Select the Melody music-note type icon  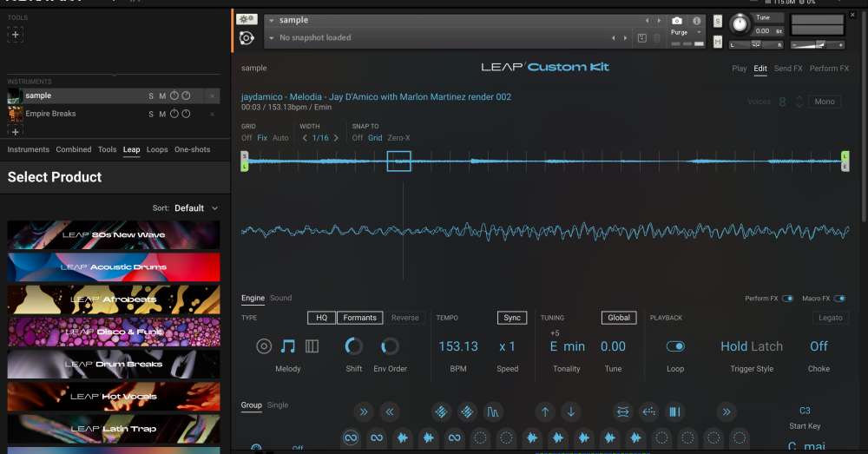(x=288, y=346)
